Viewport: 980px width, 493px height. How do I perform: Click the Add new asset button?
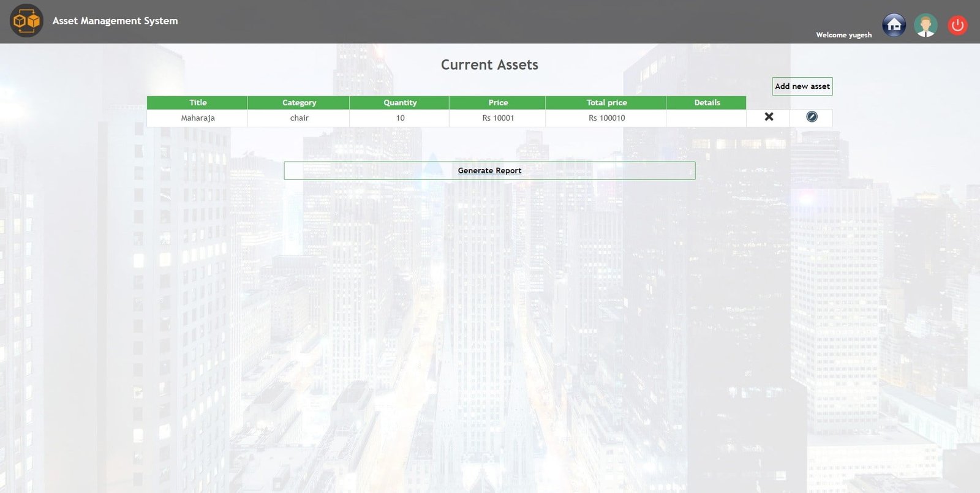[x=802, y=86]
